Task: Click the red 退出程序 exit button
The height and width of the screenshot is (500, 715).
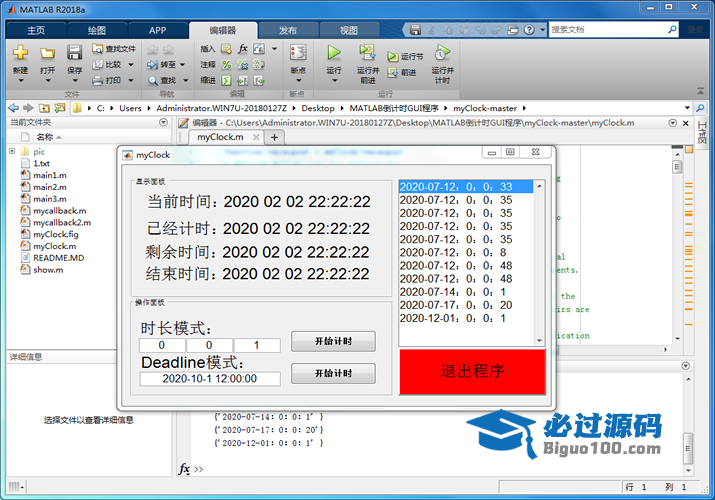Action: point(472,371)
